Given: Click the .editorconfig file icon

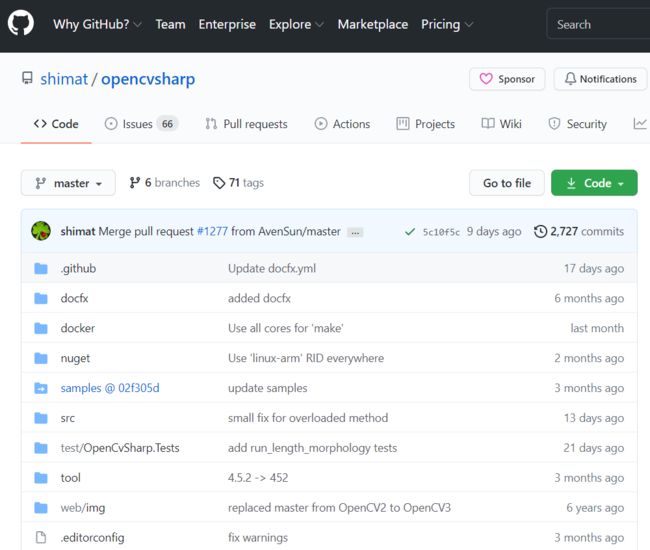Looking at the screenshot, I should coord(41,538).
